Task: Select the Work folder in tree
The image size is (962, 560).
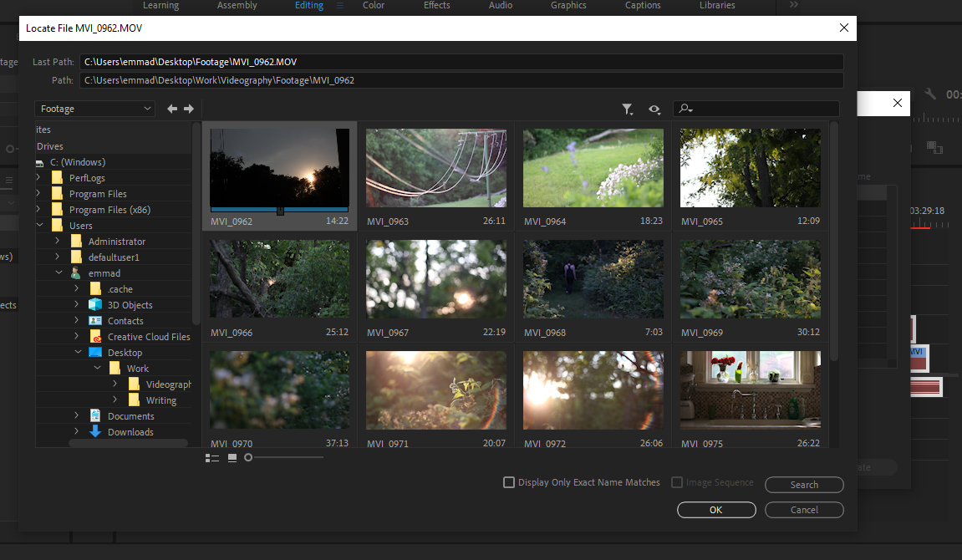Action: 137,368
